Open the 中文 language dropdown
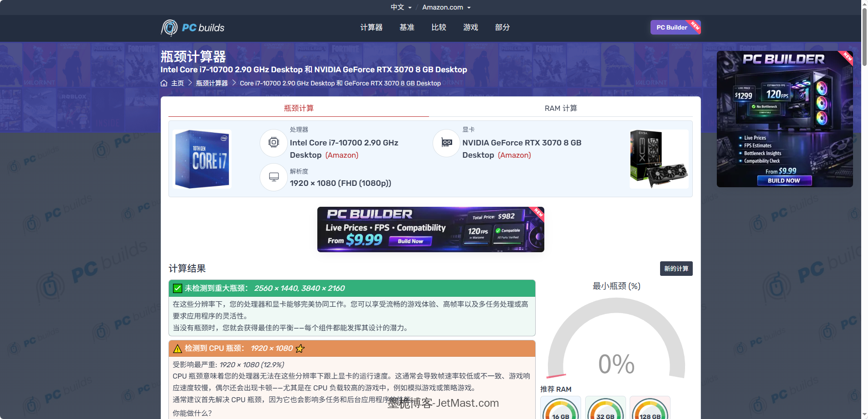Viewport: 868px width, 419px height. [x=401, y=7]
